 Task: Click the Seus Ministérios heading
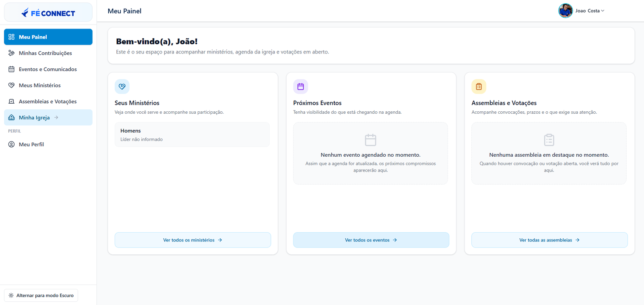137,103
